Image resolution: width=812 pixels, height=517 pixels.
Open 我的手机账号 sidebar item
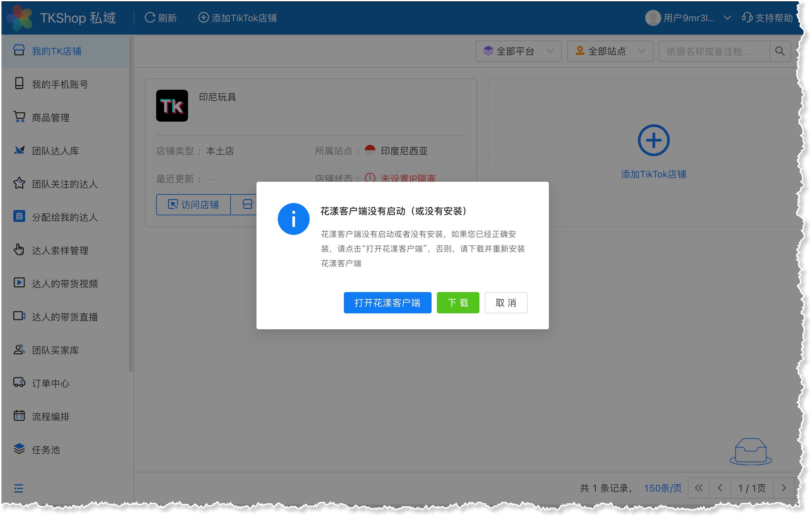pyautogui.click(x=65, y=84)
